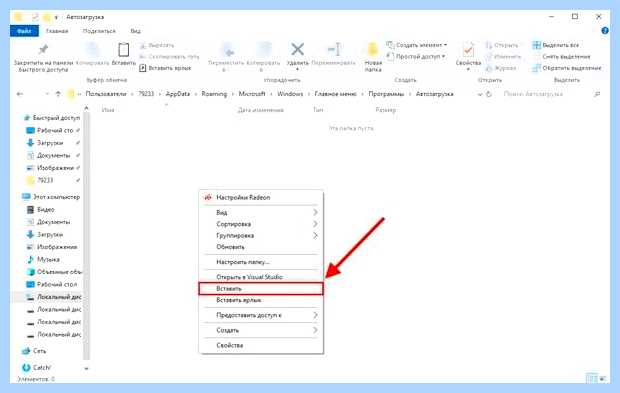The image size is (620, 393).
Task: Choose Обновить in the context menu
Action: (x=261, y=247)
